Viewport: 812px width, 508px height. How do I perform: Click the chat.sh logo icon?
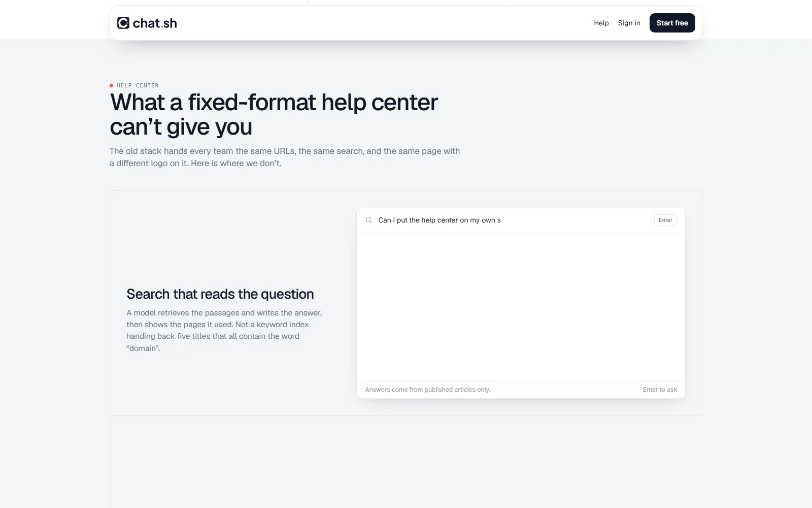coord(123,23)
